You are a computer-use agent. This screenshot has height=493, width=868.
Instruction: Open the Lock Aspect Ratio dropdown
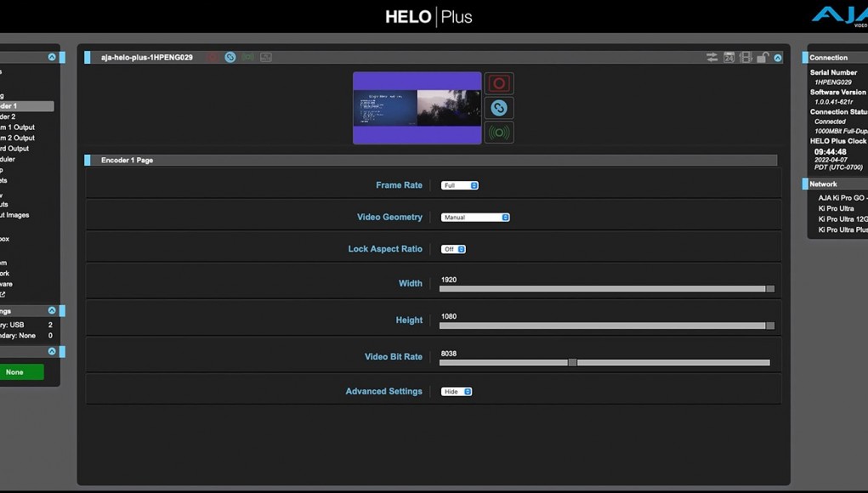[453, 249]
